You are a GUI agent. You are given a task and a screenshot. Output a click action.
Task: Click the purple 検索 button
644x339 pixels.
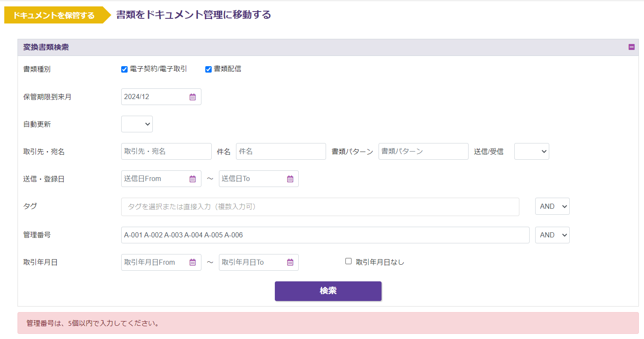pos(328,291)
